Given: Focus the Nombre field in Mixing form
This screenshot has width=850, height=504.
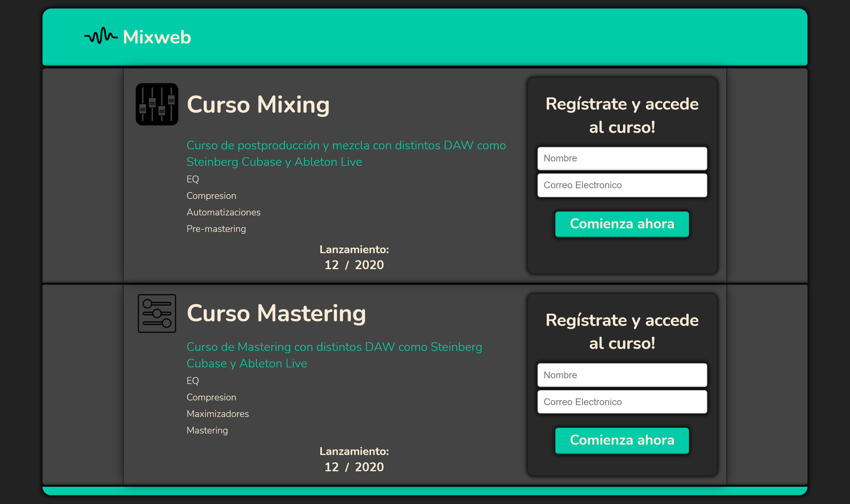Looking at the screenshot, I should pos(622,158).
